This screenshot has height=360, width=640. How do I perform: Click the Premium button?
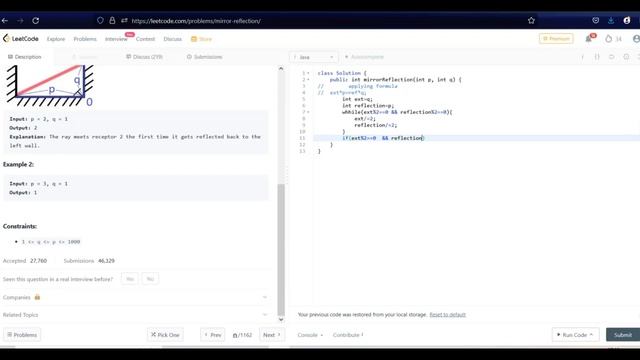pyautogui.click(x=556, y=39)
